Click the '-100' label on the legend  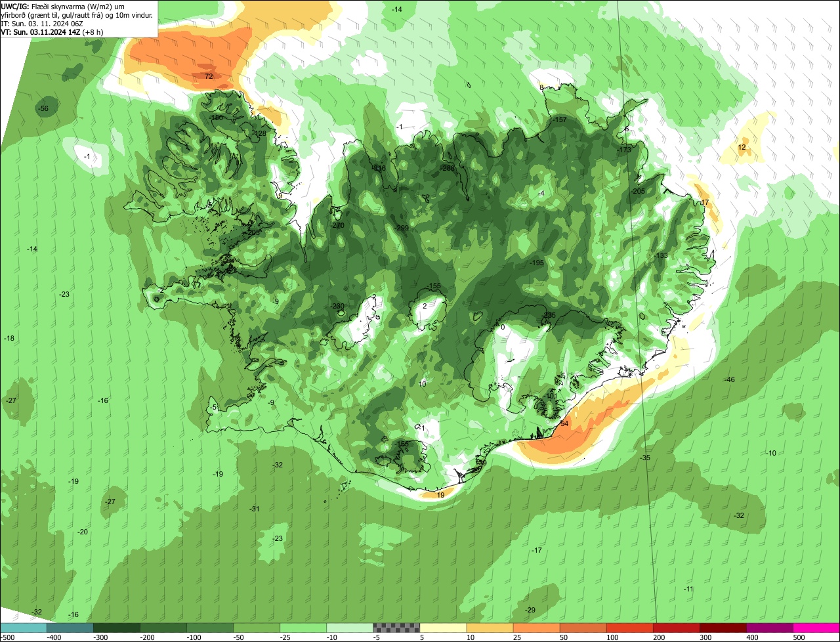tap(194, 637)
